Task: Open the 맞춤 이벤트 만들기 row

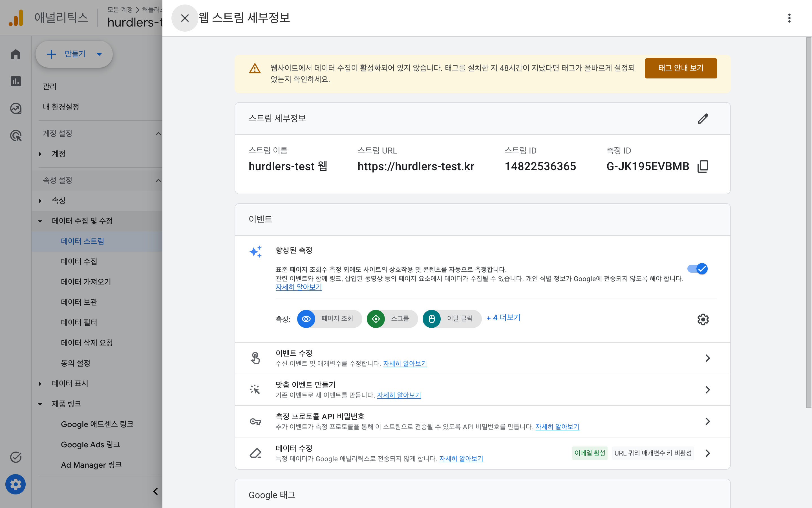Action: click(x=482, y=390)
